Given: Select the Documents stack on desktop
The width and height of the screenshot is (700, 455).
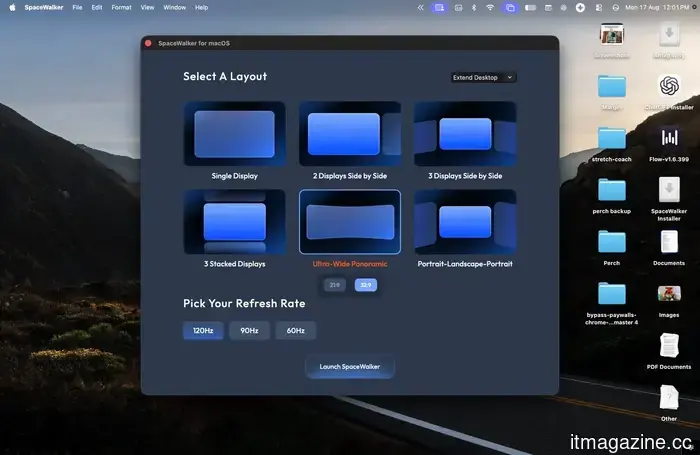Looking at the screenshot, I should coord(669,248).
